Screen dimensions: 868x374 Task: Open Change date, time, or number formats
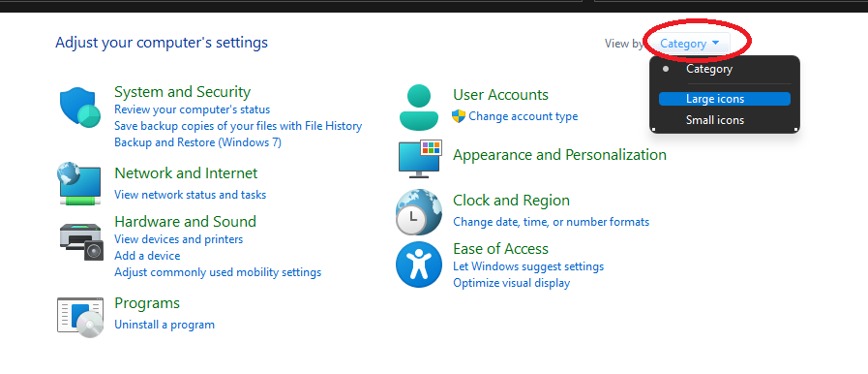(551, 222)
